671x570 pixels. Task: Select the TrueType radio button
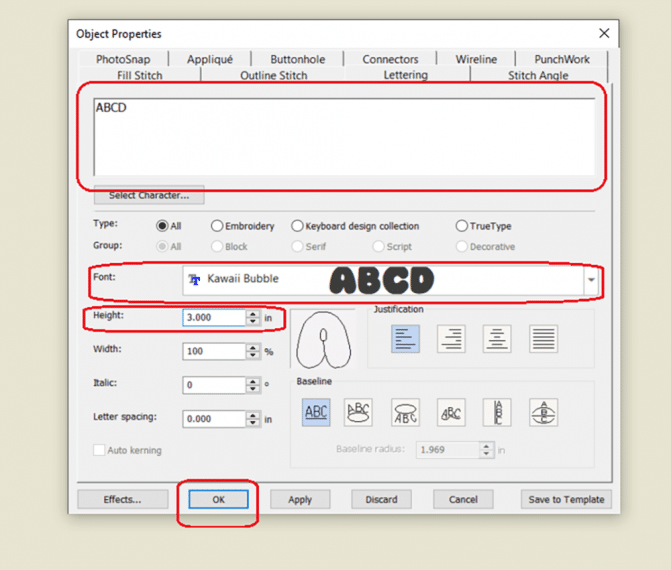(x=462, y=226)
